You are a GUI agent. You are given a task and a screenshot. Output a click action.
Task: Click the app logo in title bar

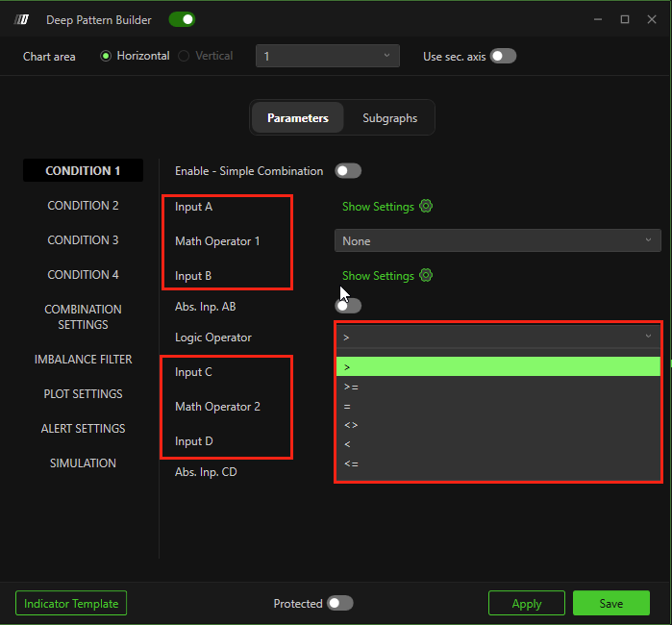23,19
